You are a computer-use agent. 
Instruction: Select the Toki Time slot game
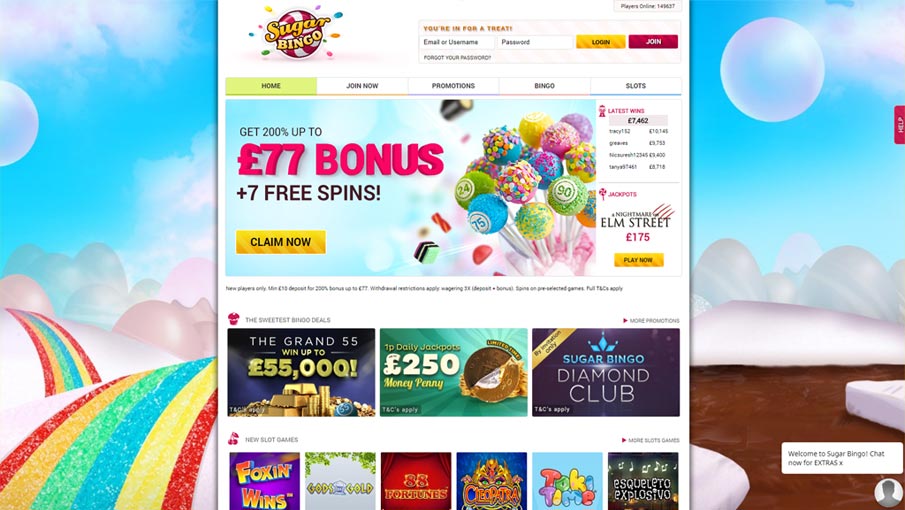(x=567, y=481)
